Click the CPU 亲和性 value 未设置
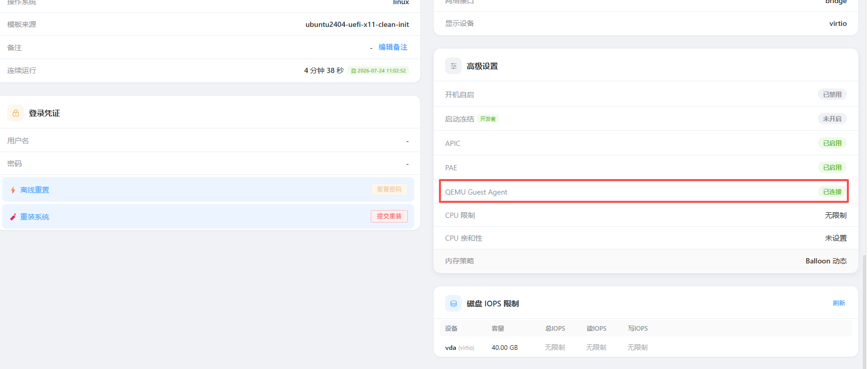The image size is (868, 369). [x=836, y=238]
